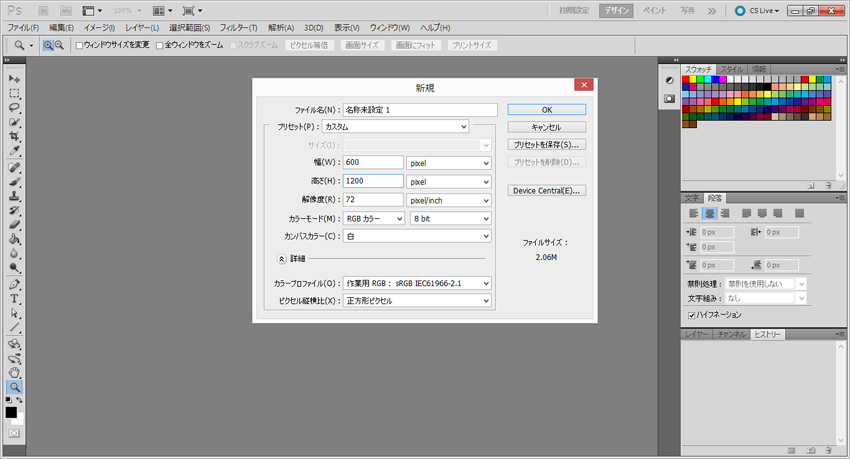The image size is (850, 459).
Task: Click OK in the 新規 dialog
Action: pos(546,109)
